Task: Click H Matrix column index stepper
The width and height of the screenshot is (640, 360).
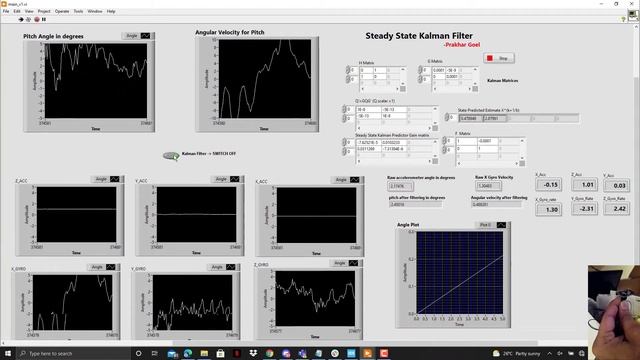Action: (348, 79)
